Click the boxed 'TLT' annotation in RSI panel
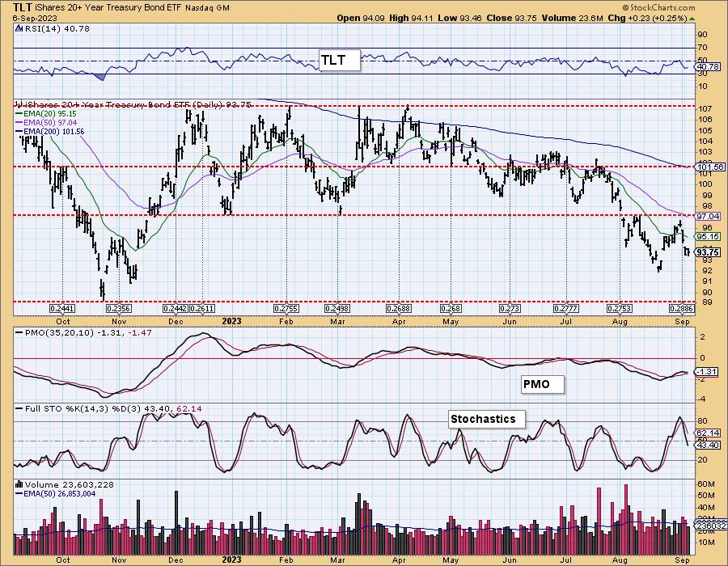Screen dimensions: 728x566 point(340,61)
